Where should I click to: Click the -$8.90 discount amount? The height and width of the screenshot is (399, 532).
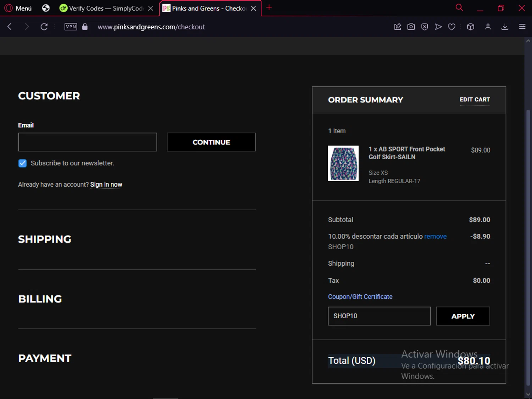coord(480,236)
